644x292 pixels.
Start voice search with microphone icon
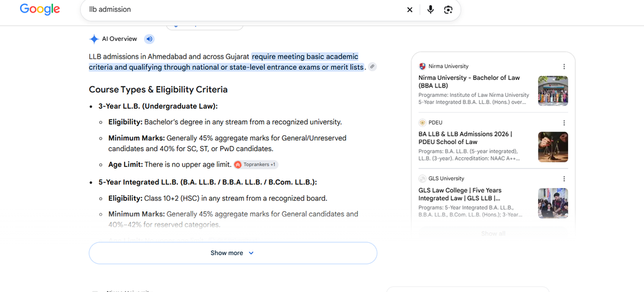click(430, 9)
